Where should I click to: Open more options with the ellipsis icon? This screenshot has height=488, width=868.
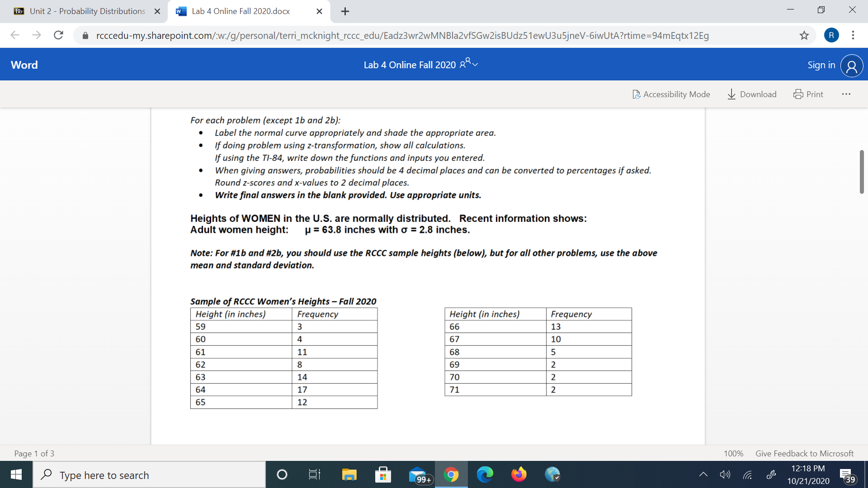(846, 94)
